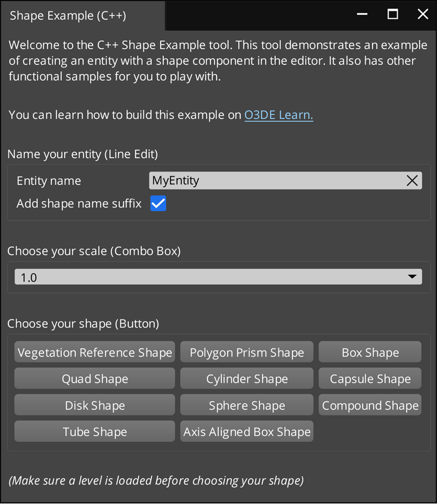
Task: Create a Polygon Prism Shape
Action: (x=246, y=353)
